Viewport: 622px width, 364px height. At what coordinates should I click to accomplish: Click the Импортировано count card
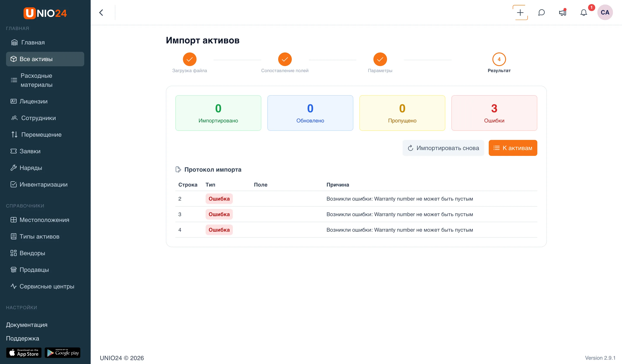click(x=218, y=113)
